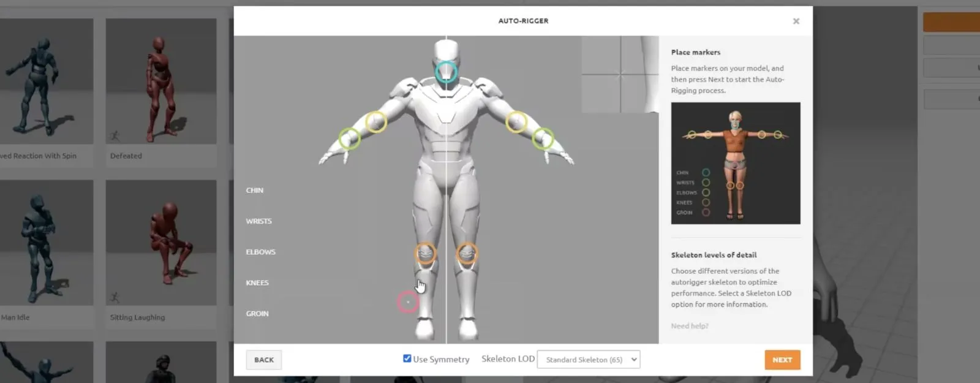980x383 pixels.
Task: Click the orange NEXT button
Action: pyautogui.click(x=782, y=360)
